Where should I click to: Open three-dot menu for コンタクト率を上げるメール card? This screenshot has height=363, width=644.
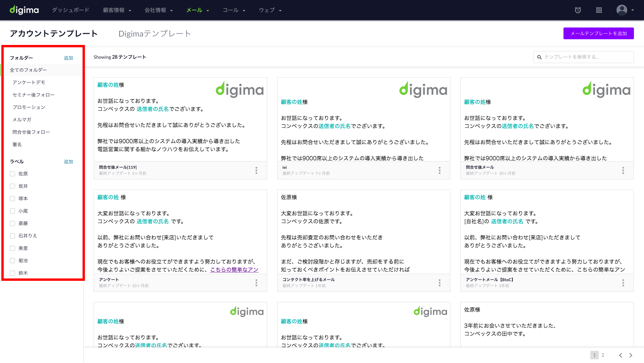point(440,283)
